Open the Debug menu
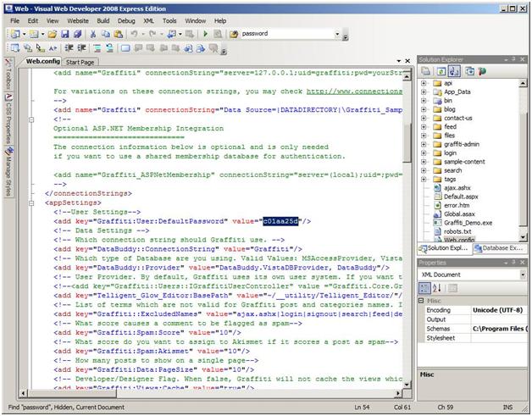Screen dimensions: 532x416 click(126, 20)
